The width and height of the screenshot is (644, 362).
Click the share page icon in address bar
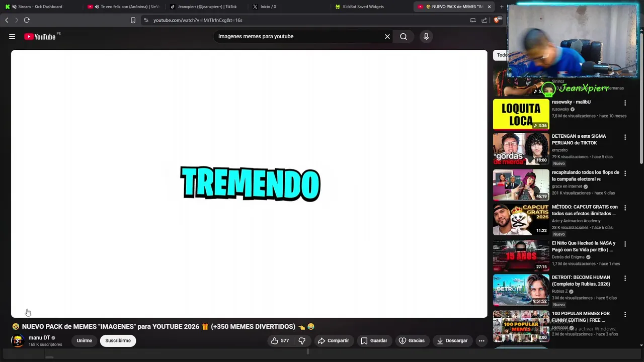[x=484, y=20]
